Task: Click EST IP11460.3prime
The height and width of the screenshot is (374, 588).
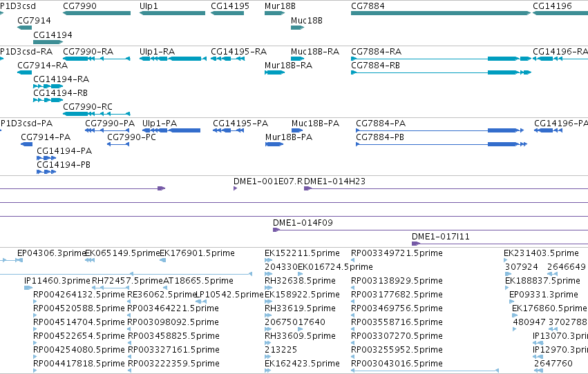Action: (x=57, y=281)
